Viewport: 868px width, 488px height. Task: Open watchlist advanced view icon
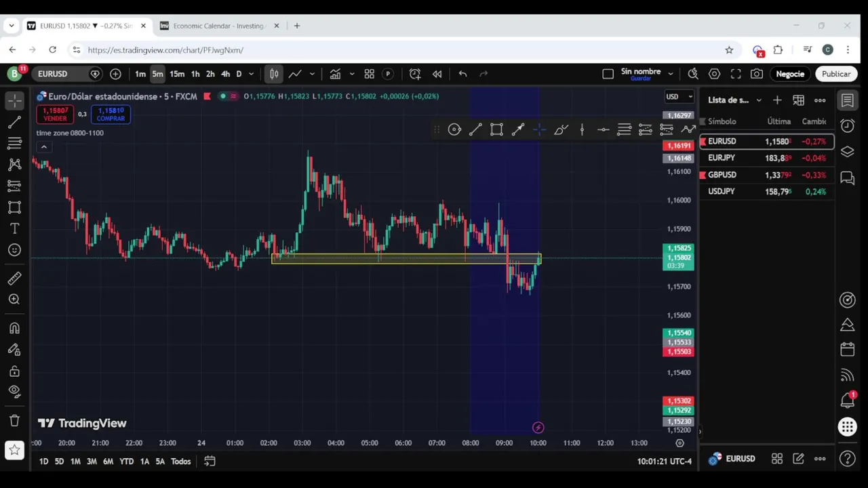[x=798, y=100]
